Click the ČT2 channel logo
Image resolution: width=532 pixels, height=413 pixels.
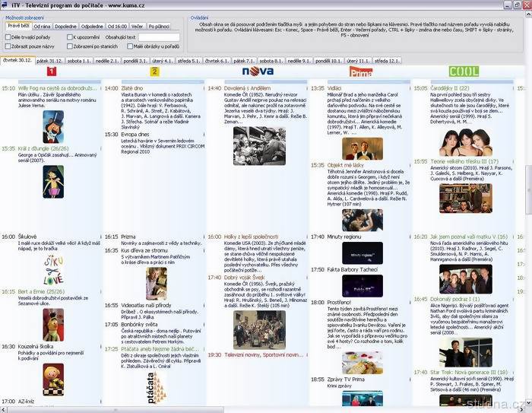click(154, 71)
